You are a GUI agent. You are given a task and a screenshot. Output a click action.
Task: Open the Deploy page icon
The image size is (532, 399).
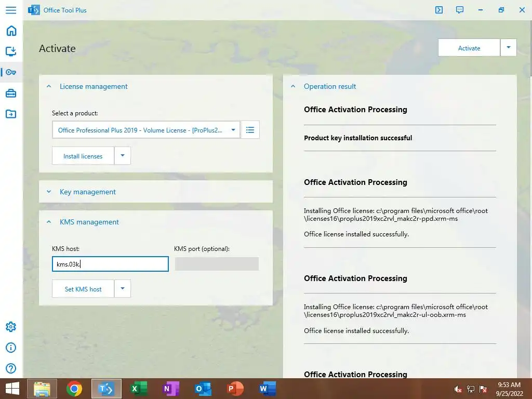(11, 51)
